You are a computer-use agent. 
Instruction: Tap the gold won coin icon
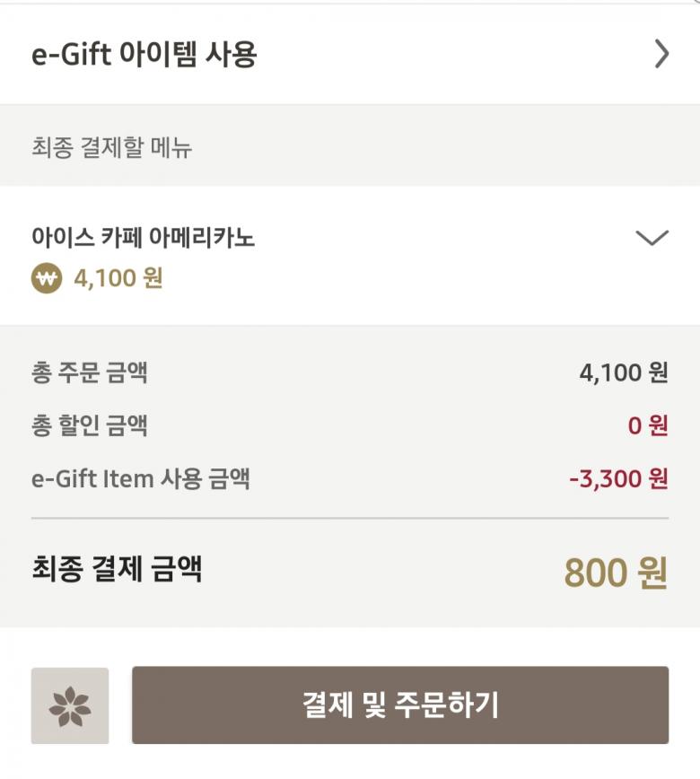(x=46, y=278)
